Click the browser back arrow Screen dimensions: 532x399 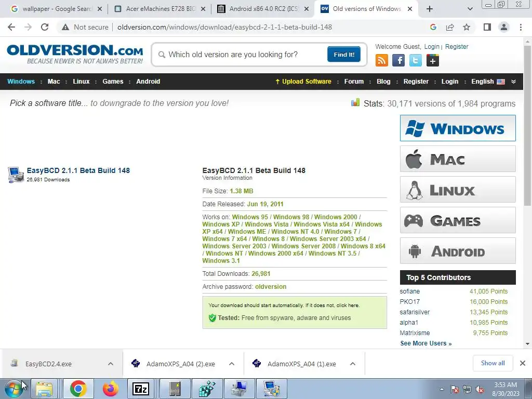tap(11, 27)
